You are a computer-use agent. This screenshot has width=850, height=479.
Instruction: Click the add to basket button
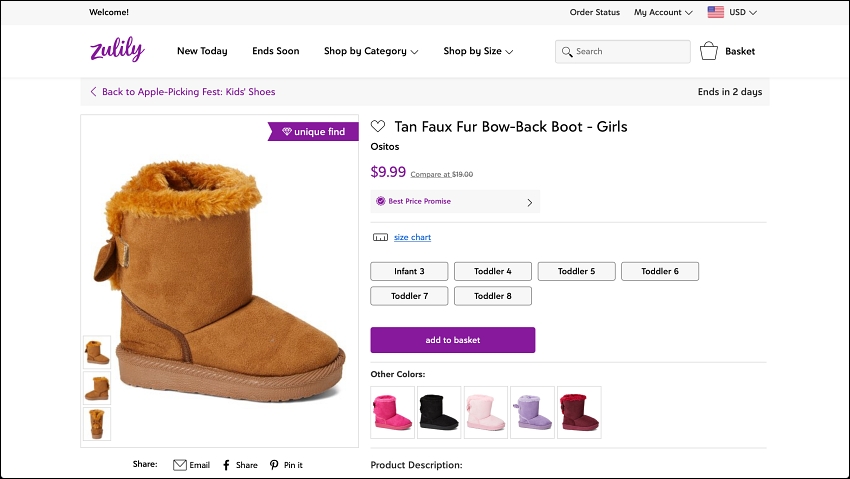pyautogui.click(x=453, y=340)
